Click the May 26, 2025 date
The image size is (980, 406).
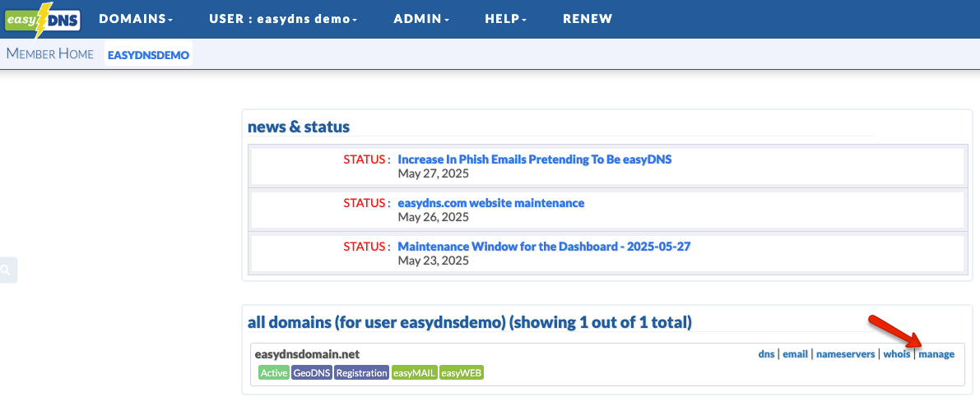pos(433,217)
